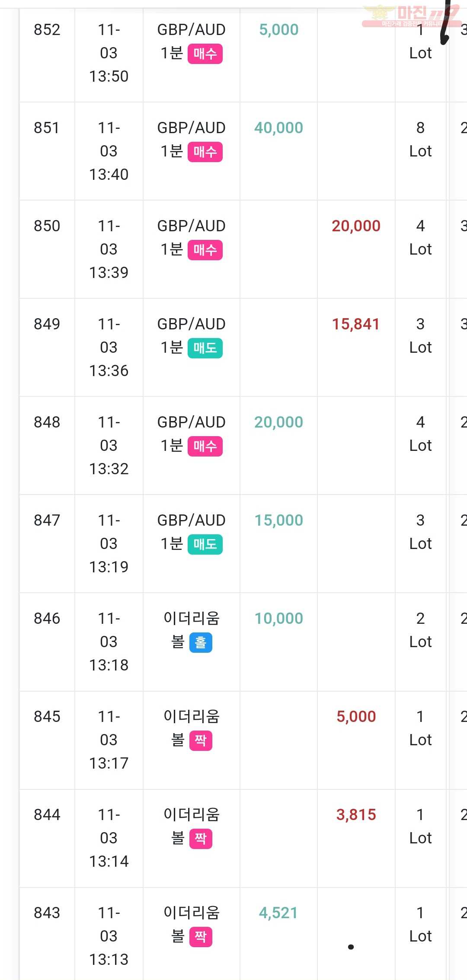
Task: Click the 마진 watermark logo at top
Action: click(x=411, y=16)
